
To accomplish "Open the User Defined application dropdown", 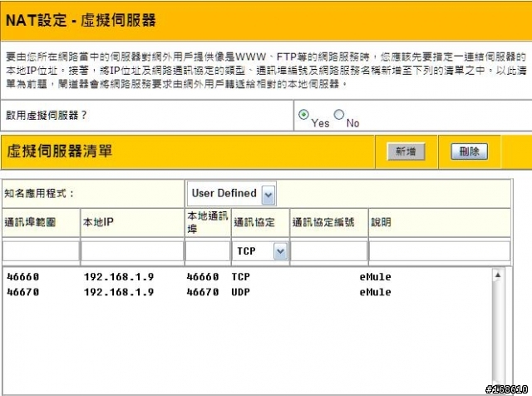I will tap(232, 194).
